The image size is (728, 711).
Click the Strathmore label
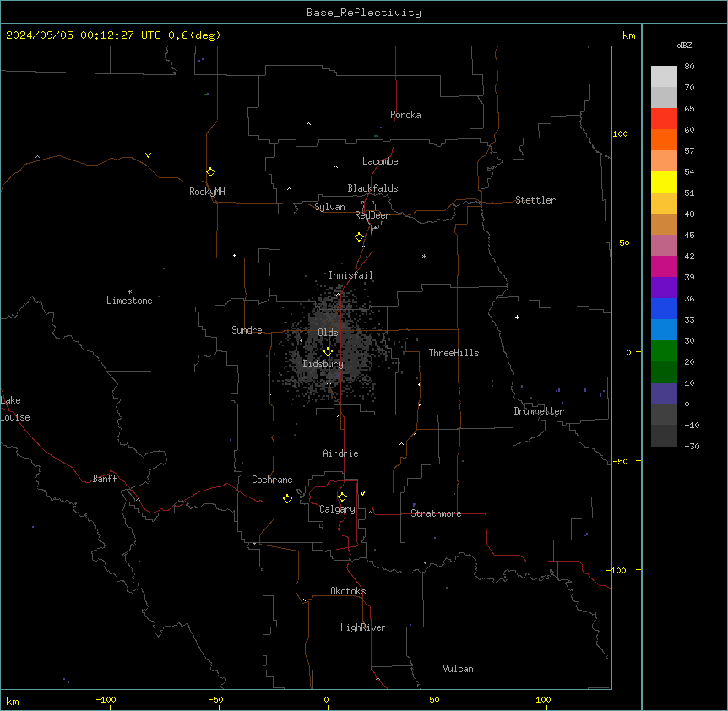click(436, 513)
